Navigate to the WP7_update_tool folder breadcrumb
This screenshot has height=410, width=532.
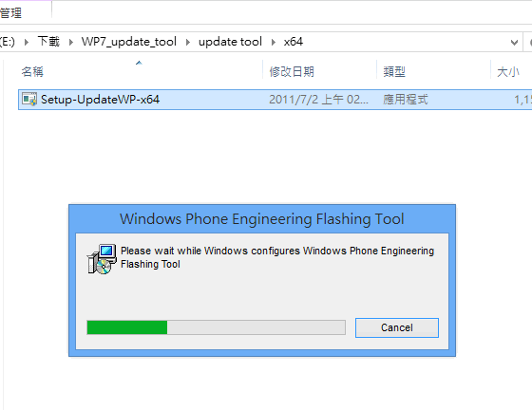[x=129, y=42]
